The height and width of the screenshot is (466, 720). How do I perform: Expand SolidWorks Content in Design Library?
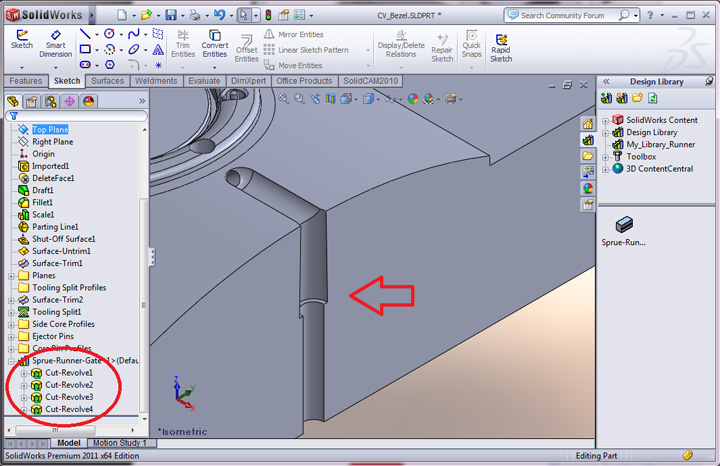point(605,121)
